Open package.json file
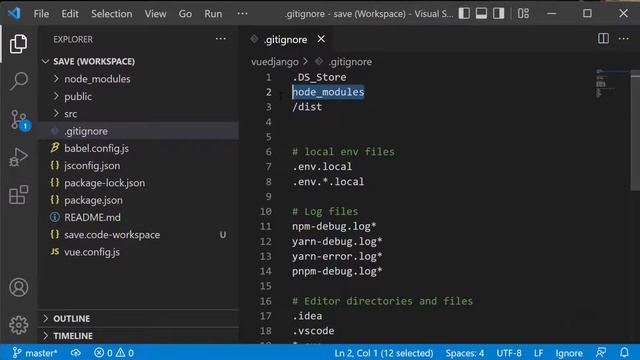Image resolution: width=640 pixels, height=360 pixels. tap(139, 200)
